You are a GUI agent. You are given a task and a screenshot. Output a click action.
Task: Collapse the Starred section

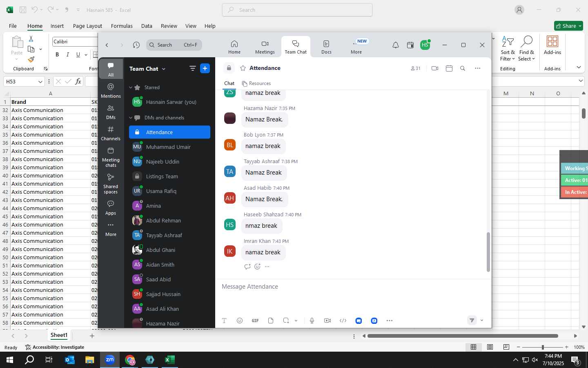[131, 88]
